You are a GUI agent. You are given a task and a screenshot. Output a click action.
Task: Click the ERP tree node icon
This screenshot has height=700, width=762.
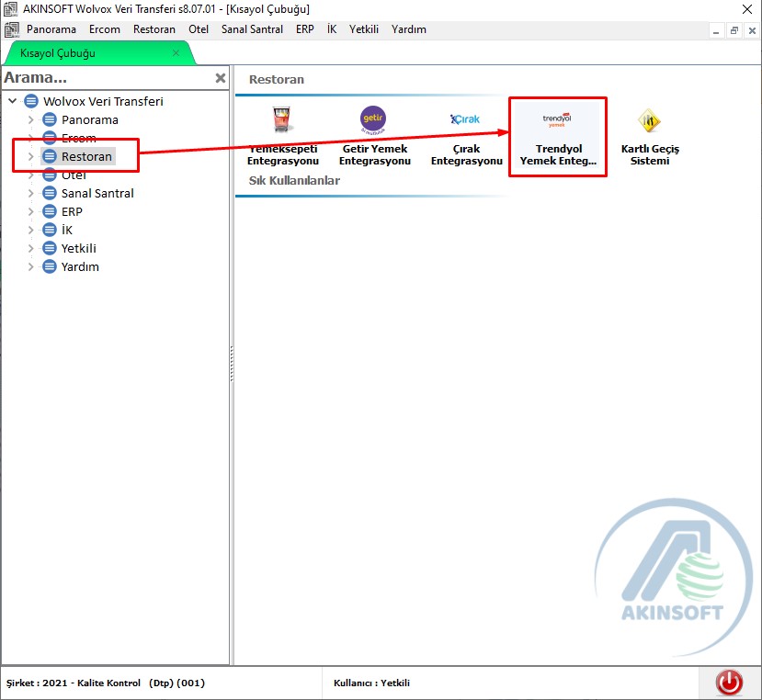(x=50, y=212)
